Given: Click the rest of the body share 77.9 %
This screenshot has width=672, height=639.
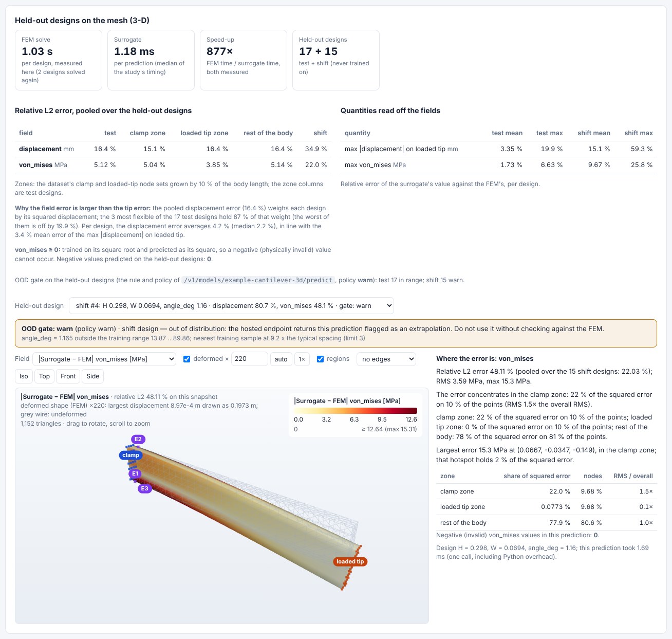Looking at the screenshot, I should point(559,523).
